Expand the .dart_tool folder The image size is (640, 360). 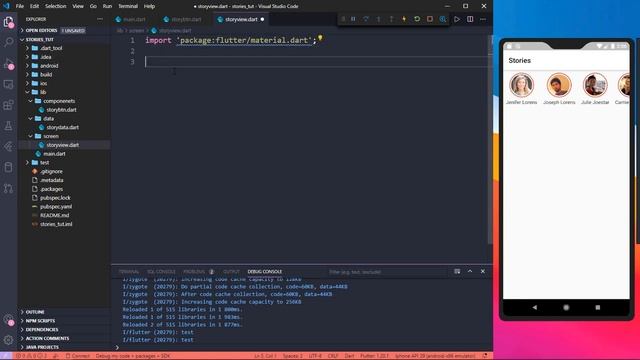point(51,48)
